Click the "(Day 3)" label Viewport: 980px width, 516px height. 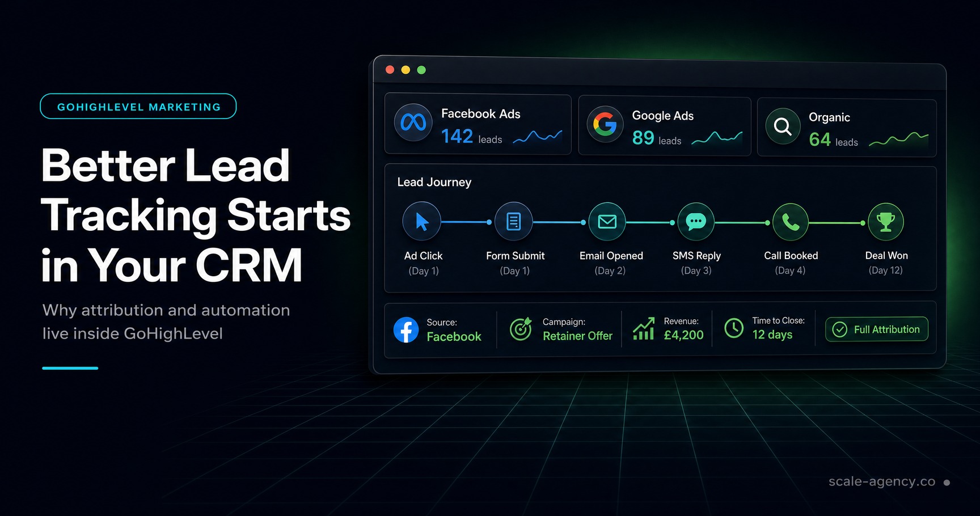tap(696, 270)
